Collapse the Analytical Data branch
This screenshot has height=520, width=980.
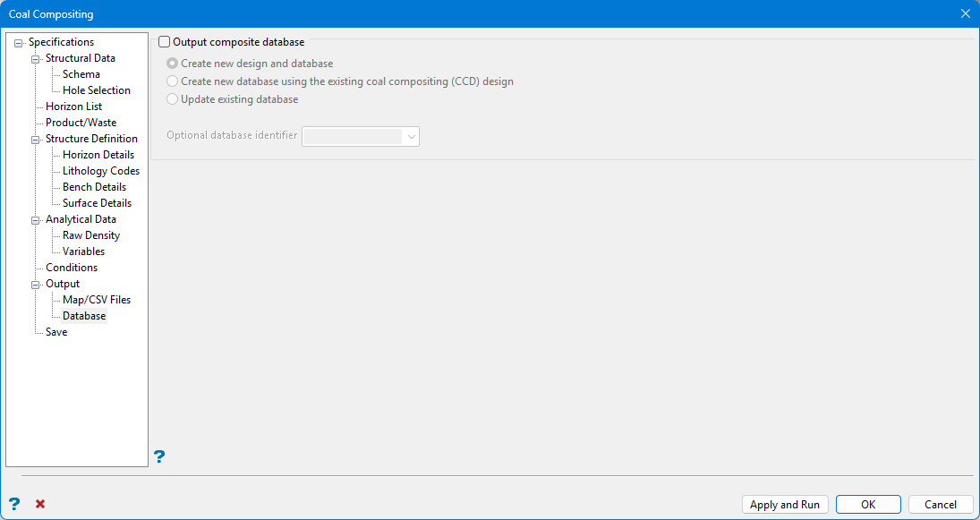[x=36, y=220]
